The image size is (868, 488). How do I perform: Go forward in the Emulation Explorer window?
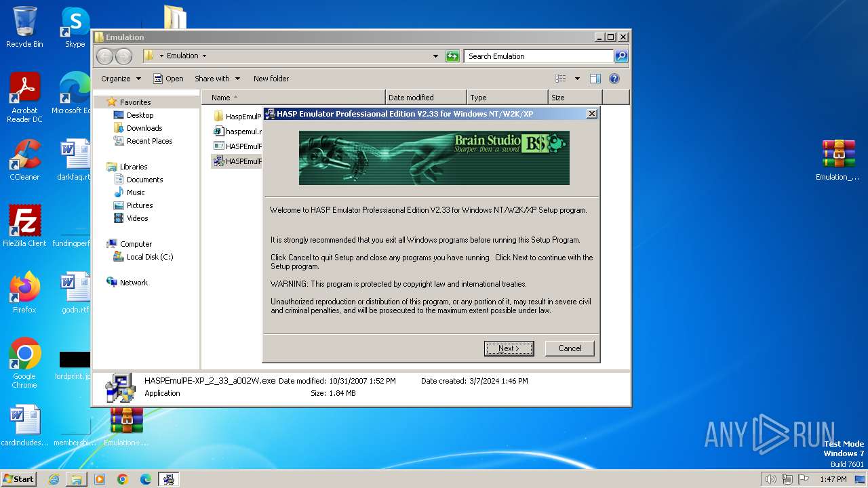click(x=123, y=56)
